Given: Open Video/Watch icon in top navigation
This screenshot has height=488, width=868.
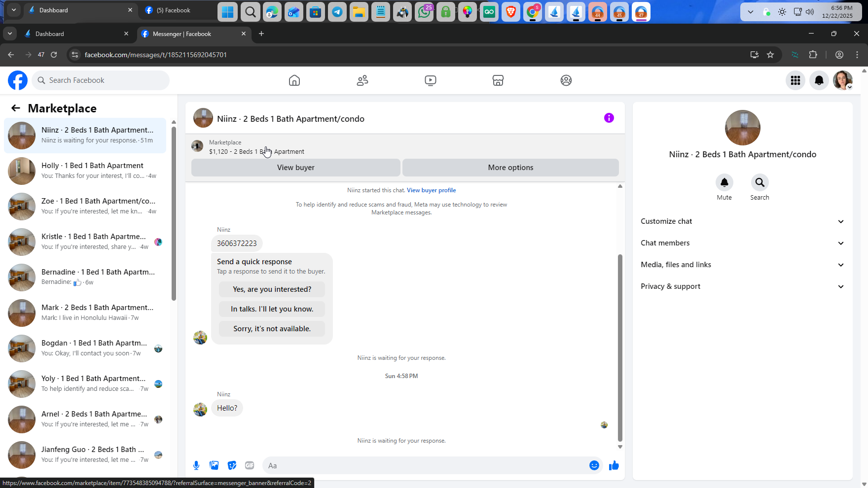Looking at the screenshot, I should [431, 80].
